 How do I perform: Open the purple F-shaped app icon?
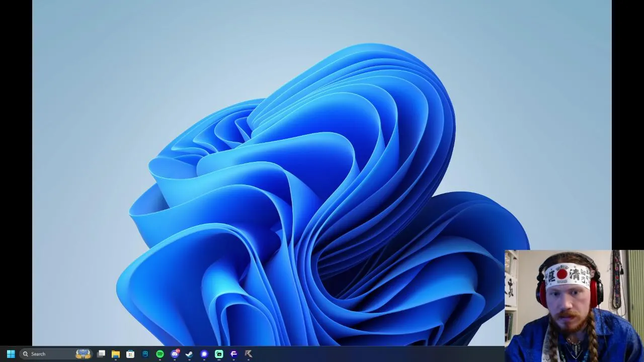[x=233, y=354]
